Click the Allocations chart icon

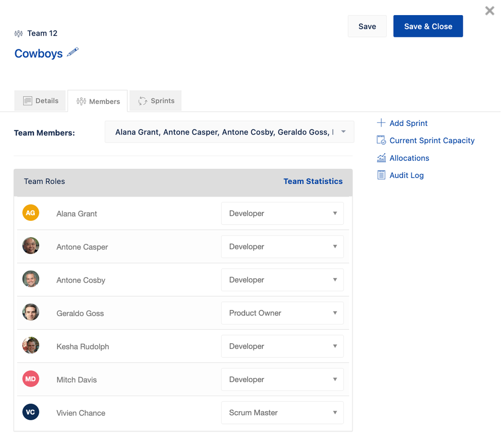point(381,158)
